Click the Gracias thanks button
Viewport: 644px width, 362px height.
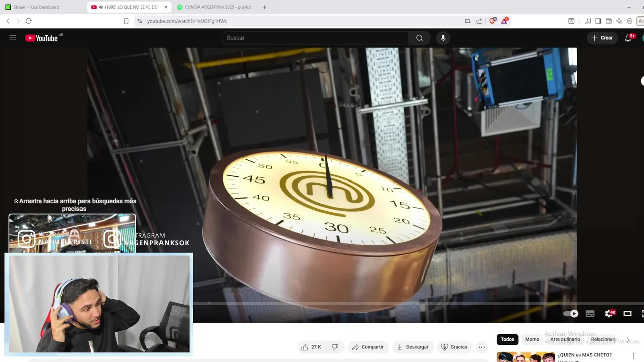[454, 347]
